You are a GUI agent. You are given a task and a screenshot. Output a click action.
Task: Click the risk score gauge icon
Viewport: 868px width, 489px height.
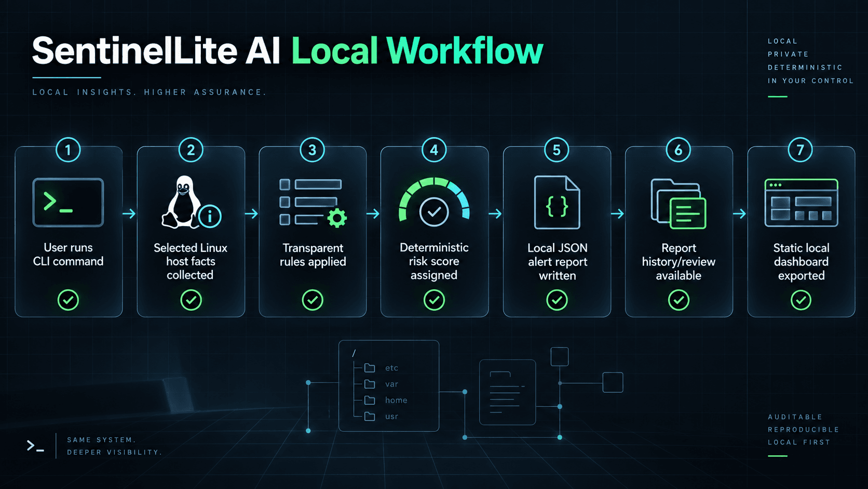point(434,202)
